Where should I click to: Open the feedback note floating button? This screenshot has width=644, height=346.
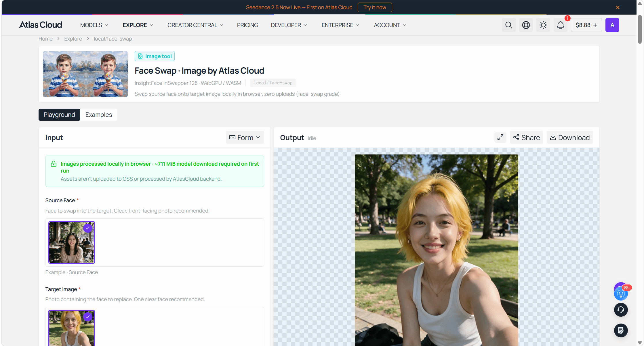(x=621, y=330)
